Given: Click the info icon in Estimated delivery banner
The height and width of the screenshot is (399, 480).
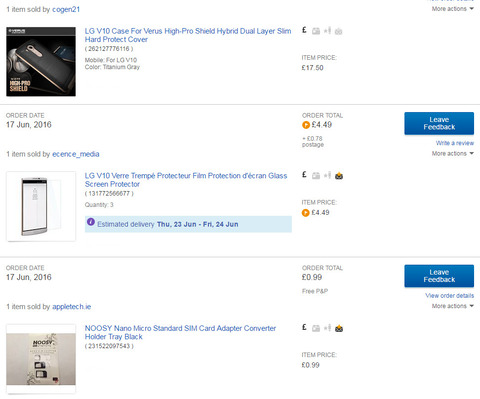Looking at the screenshot, I should click(91, 222).
